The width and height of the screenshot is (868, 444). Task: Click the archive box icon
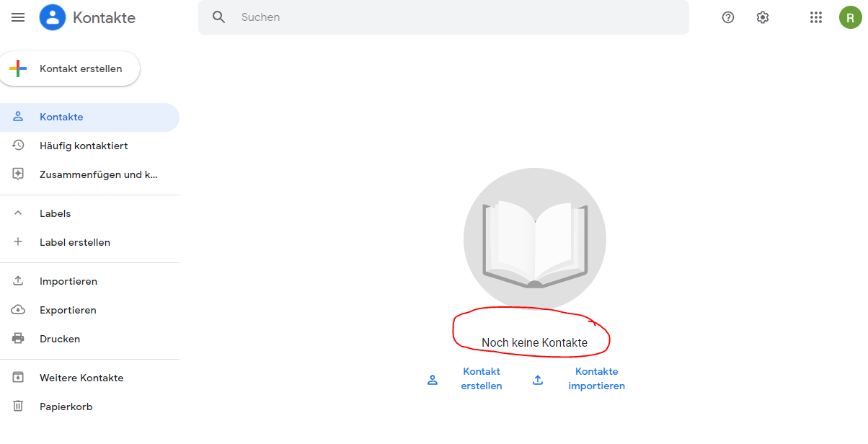tap(18, 378)
